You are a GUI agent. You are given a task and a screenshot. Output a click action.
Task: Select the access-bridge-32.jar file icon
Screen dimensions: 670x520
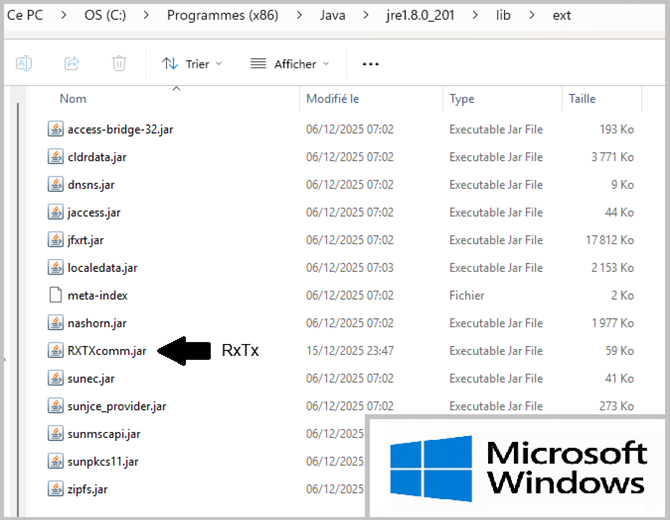(56, 129)
